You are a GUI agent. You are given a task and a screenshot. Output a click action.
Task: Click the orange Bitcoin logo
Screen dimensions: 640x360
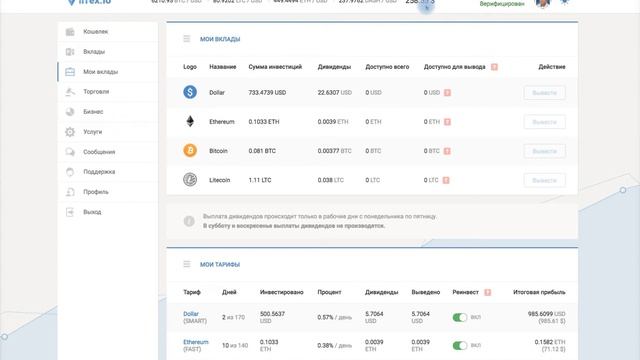point(190,150)
